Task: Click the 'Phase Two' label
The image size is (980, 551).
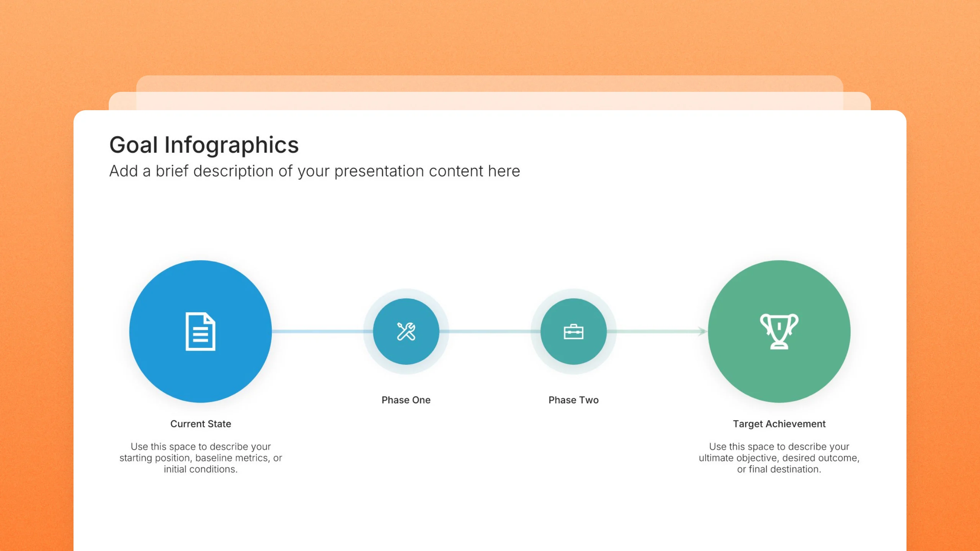Action: (x=573, y=400)
